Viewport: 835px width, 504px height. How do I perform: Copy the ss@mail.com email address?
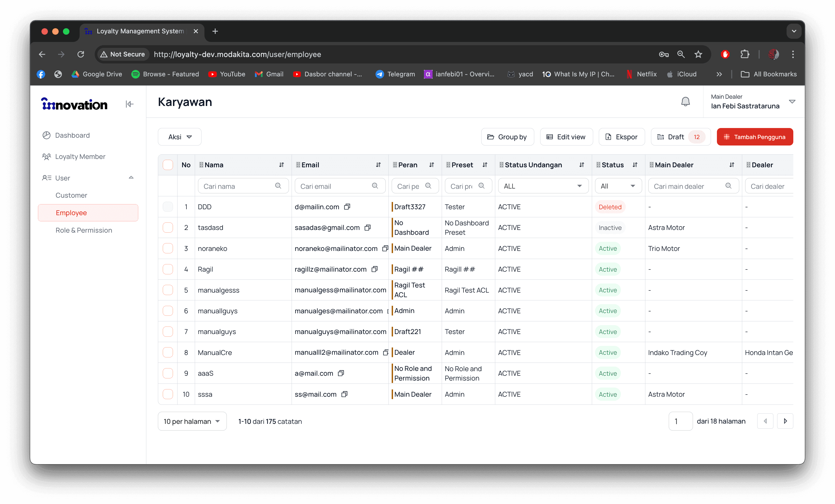[x=344, y=394]
